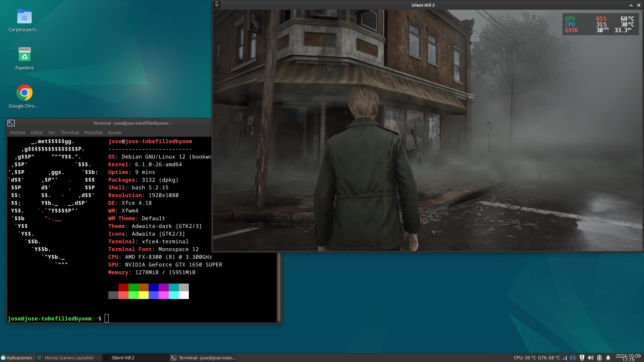
Task: Click the CPU 30 °C sensor readout
Action: (x=525, y=358)
